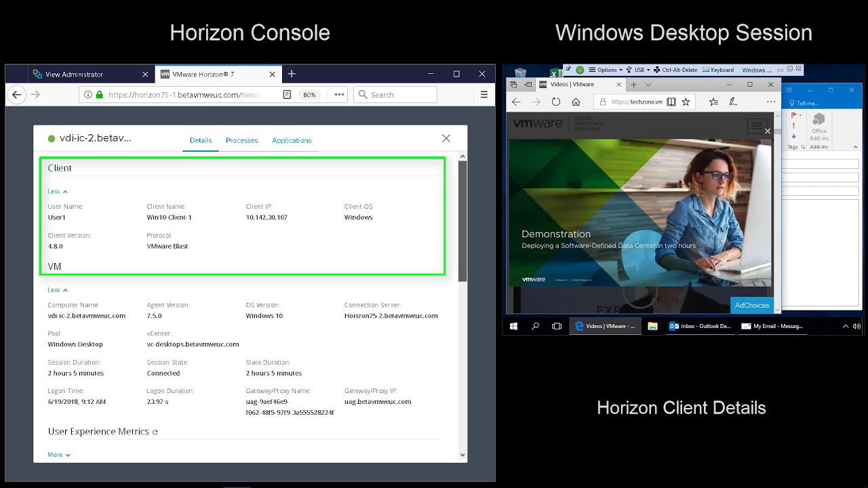
Task: Switch to the Processes tab
Action: coord(241,140)
